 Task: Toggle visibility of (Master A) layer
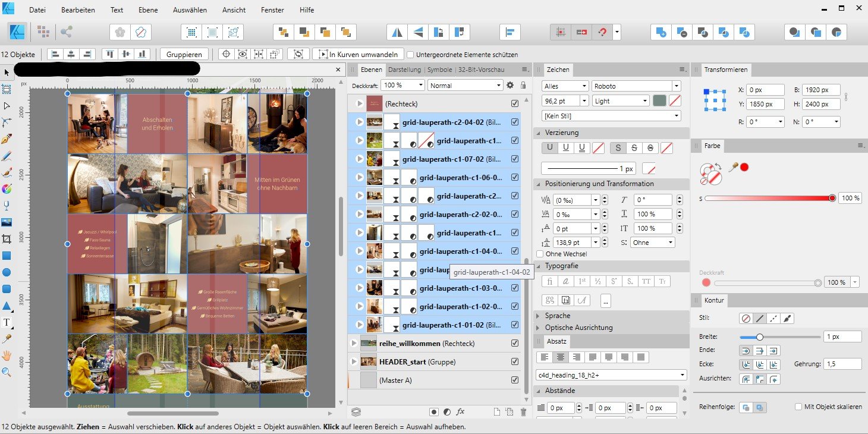click(515, 380)
